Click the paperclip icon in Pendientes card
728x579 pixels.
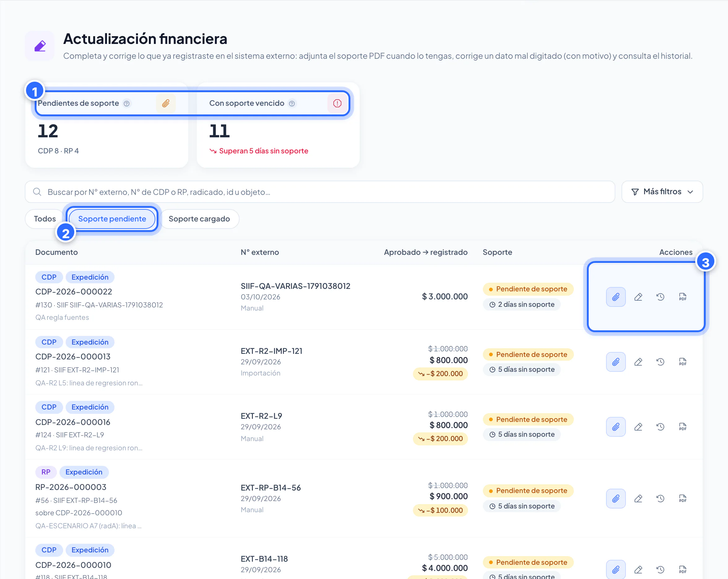pos(166,103)
